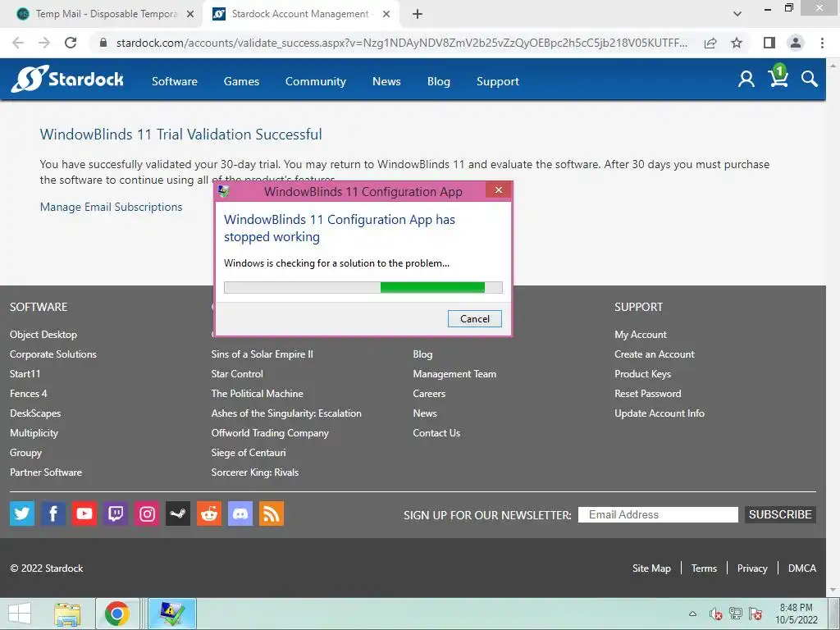
Task: Cancel the WindowBlinds error dialog
Action: (x=475, y=319)
